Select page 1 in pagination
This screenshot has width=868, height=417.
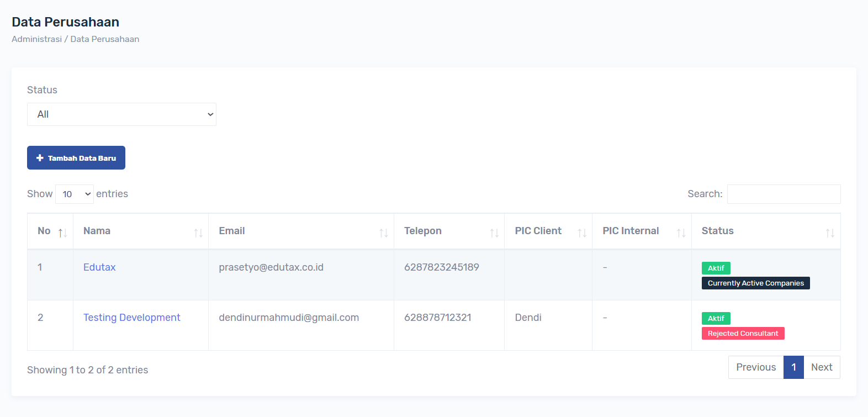[x=793, y=367]
